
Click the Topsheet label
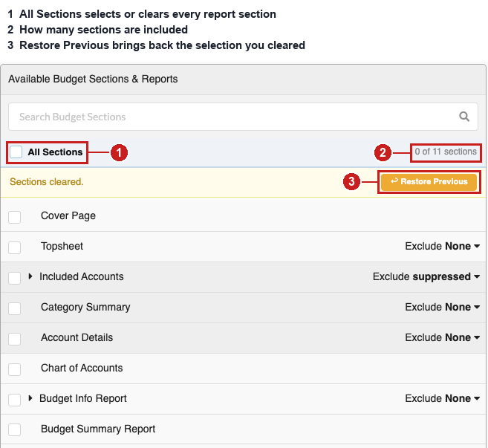[x=62, y=246]
